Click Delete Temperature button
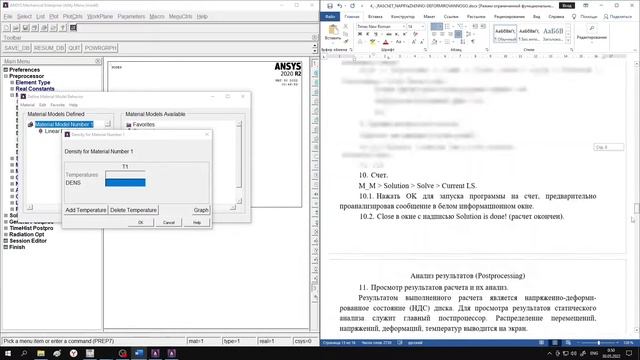The height and width of the screenshot is (360, 640). click(133, 210)
